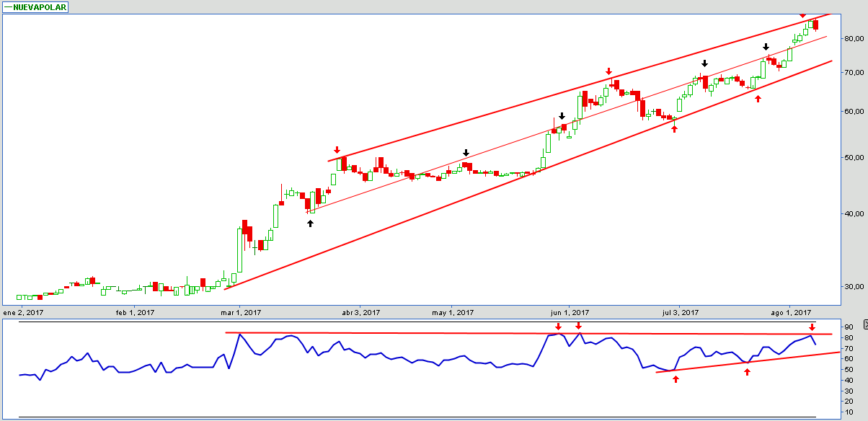The width and height of the screenshot is (868, 421).
Task: Select the 'feb 1, 2017' date label
Action: tap(135, 312)
